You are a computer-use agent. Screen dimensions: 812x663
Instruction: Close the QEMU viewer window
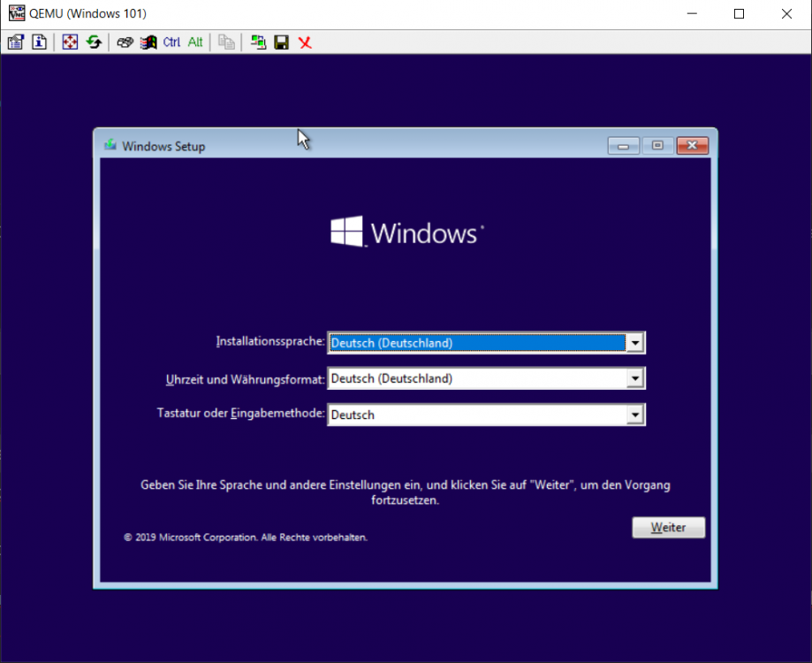pyautogui.click(x=786, y=13)
